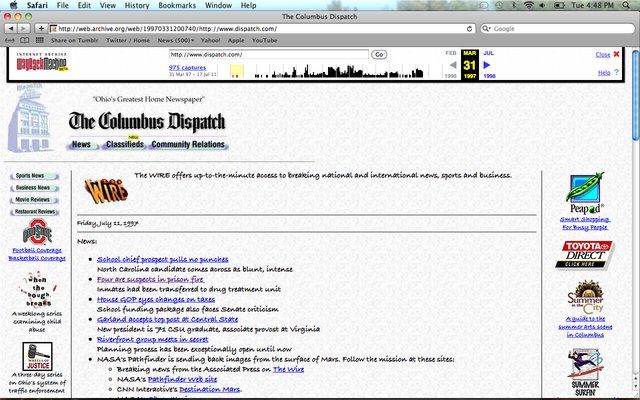Click the Google search field
Screen dimensions: 640x400
[x=558, y=29]
